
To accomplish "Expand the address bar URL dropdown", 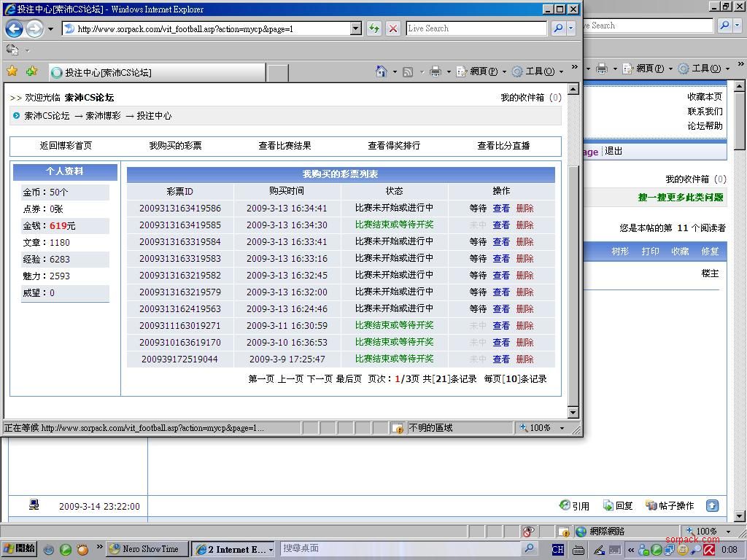I will (x=356, y=28).
